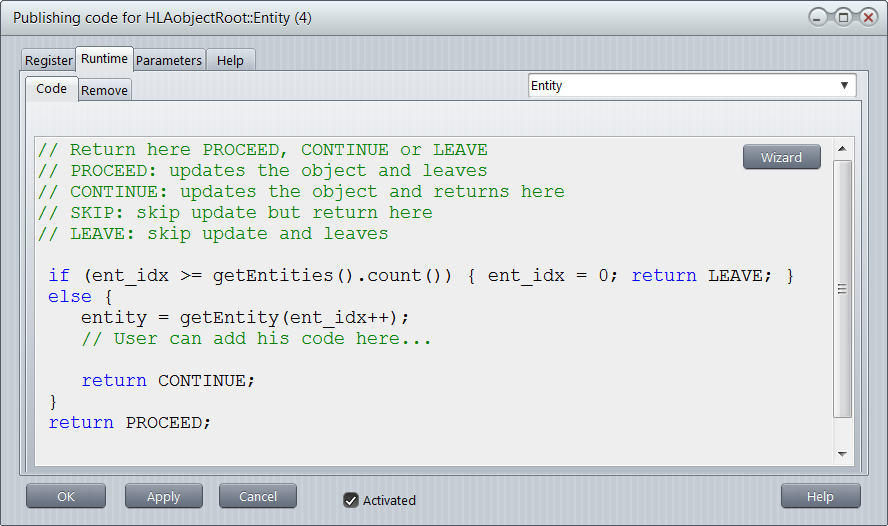Screen dimensions: 888x526
Task: Open the Parameters tab
Action: [x=169, y=60]
